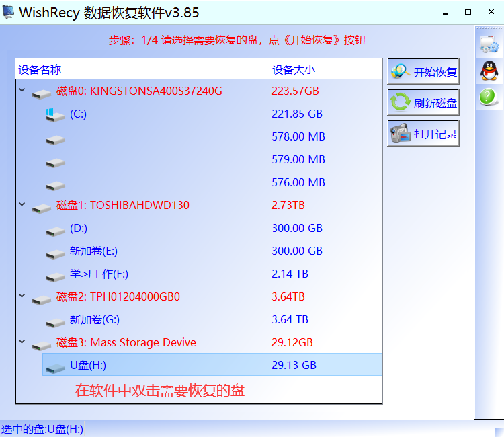This screenshot has height=437, width=504.
Task: Close the WishRecy window
Action: pos(491,12)
